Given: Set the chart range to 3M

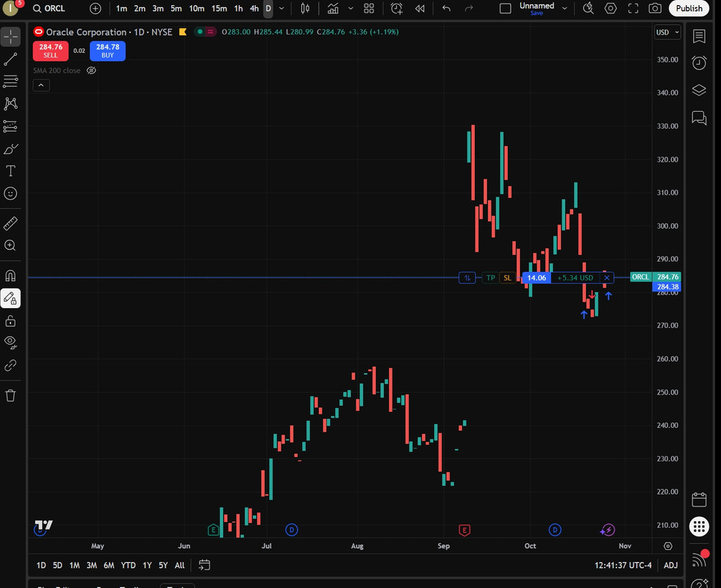Looking at the screenshot, I should tap(92, 565).
